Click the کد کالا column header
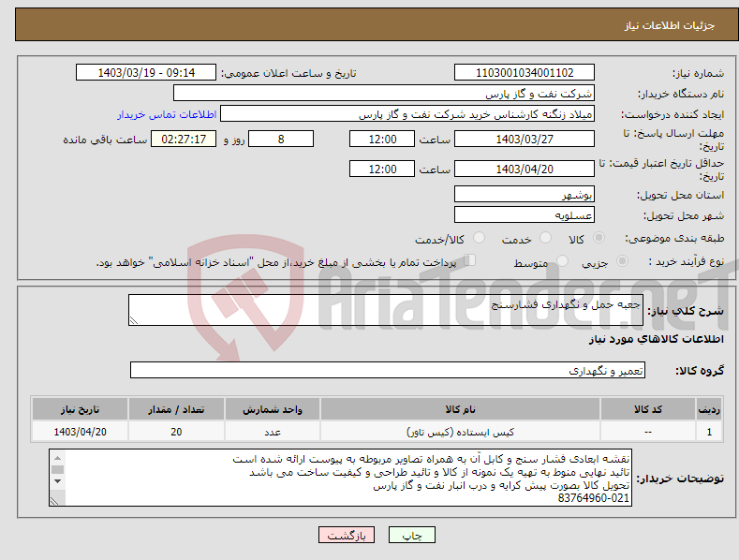 click(x=648, y=409)
